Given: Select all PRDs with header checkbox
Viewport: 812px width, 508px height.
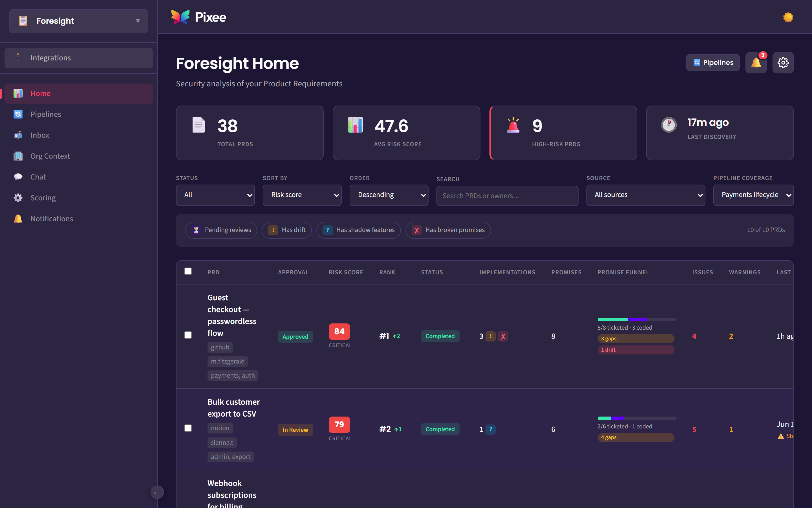Looking at the screenshot, I should [188, 271].
